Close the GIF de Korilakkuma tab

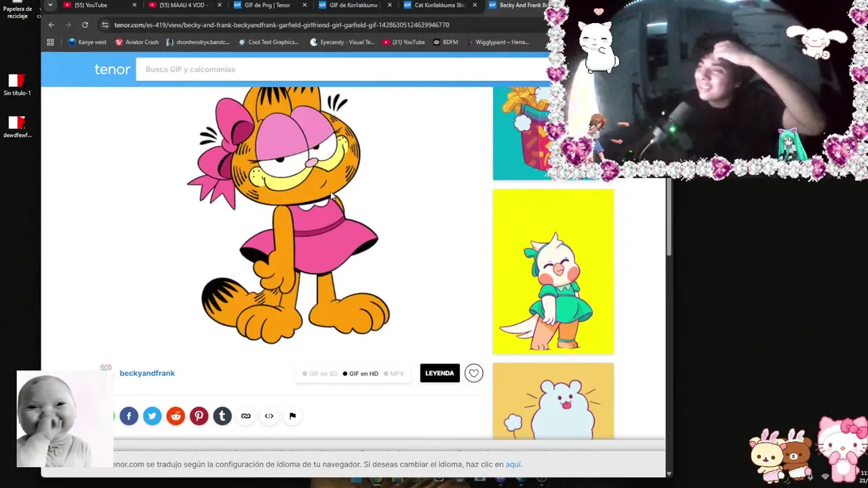389,5
